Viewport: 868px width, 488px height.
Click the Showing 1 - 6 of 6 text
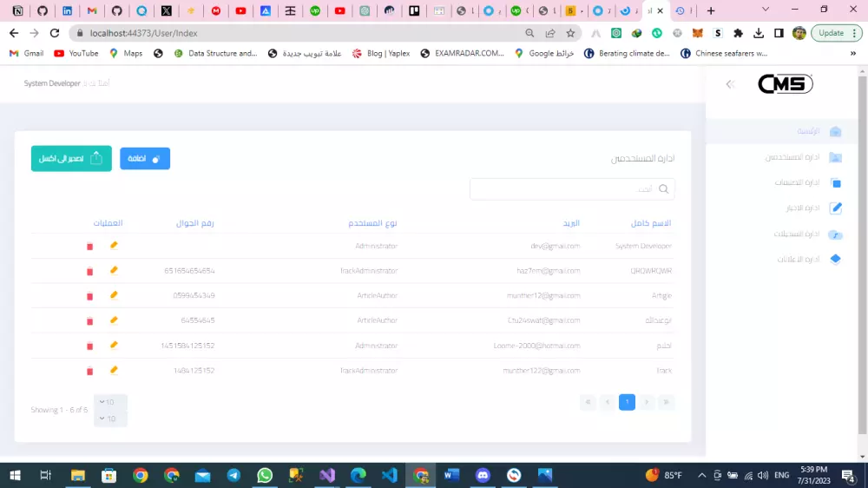59,410
